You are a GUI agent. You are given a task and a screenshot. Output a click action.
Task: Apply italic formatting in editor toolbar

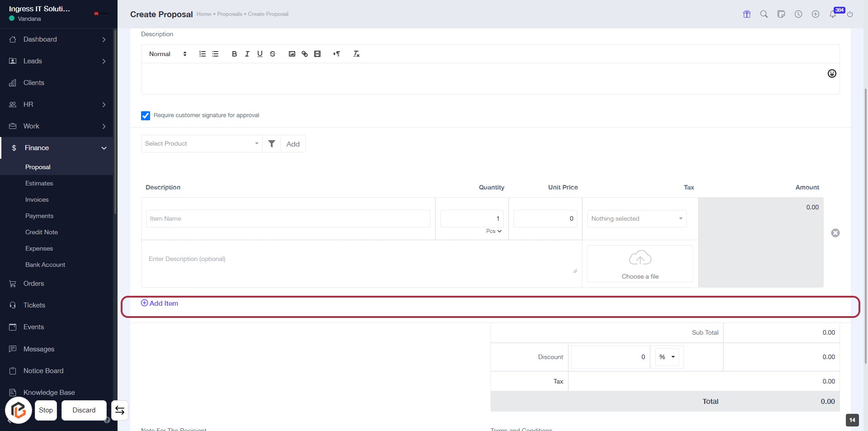247,54
